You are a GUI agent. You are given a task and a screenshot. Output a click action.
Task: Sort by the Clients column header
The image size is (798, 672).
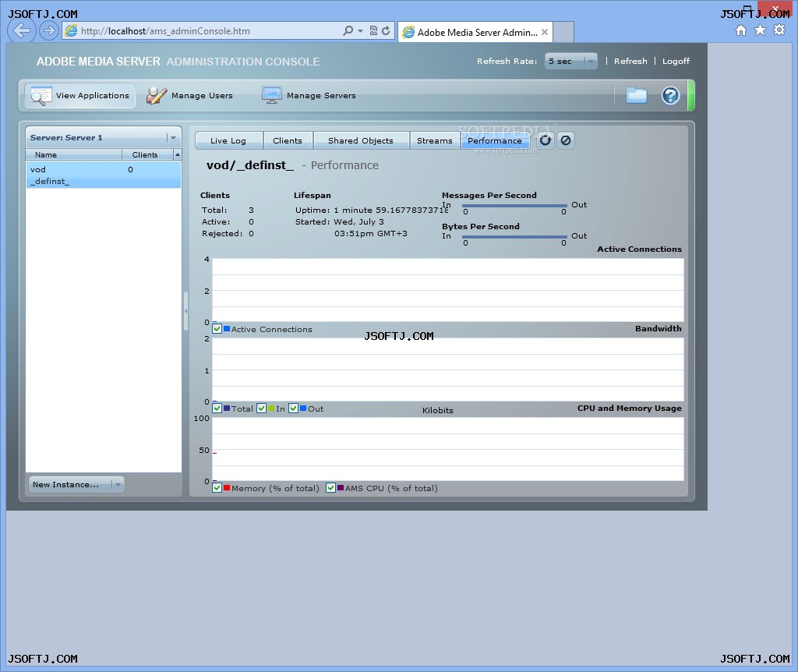pyautogui.click(x=147, y=155)
